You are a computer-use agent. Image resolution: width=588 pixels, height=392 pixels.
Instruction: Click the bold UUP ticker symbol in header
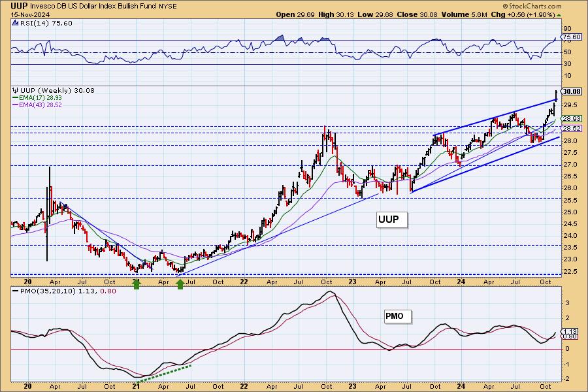coord(19,6)
